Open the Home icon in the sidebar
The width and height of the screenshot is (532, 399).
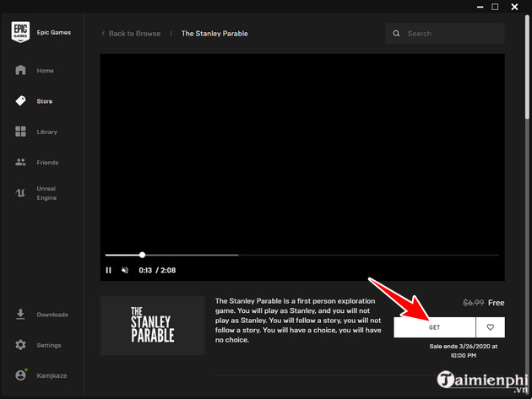click(20, 70)
